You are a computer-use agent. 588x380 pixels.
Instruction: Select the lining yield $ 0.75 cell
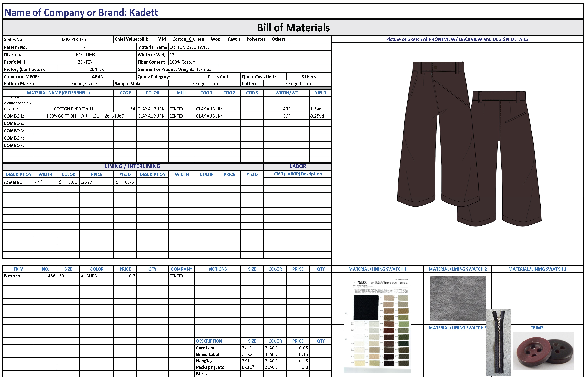[x=125, y=182]
